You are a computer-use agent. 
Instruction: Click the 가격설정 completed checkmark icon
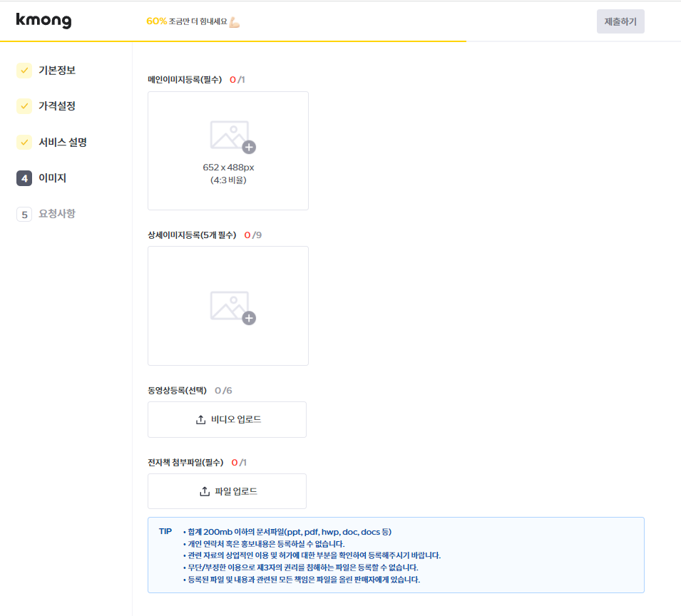click(24, 106)
